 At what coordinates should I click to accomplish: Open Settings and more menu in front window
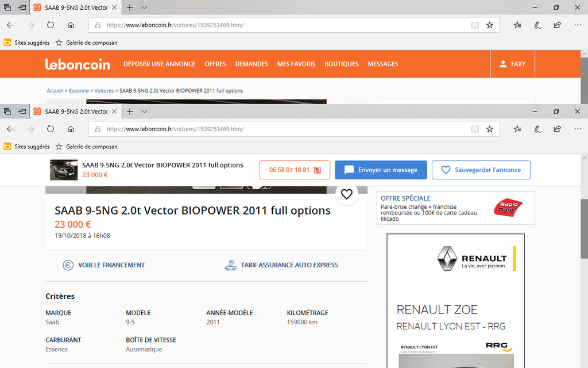point(578,129)
